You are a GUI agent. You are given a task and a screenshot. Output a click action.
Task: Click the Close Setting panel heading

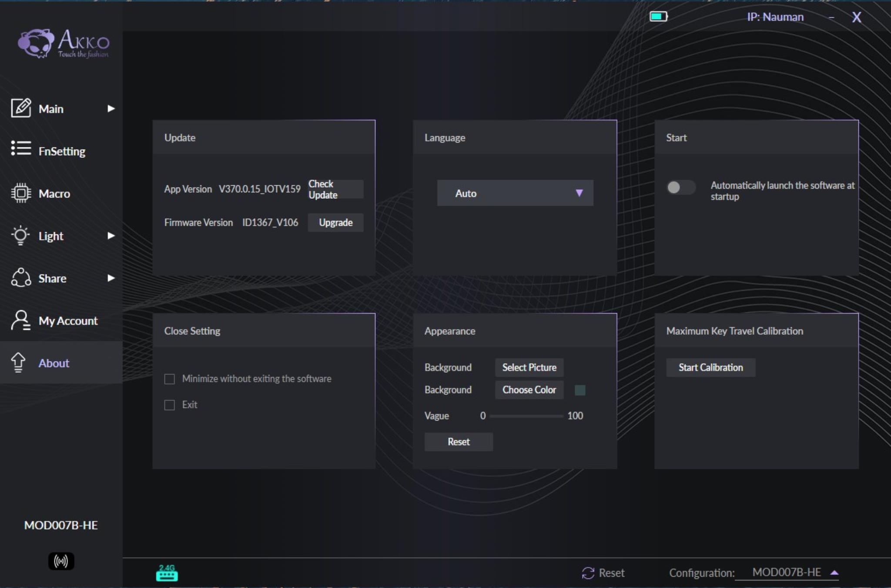[x=192, y=331]
